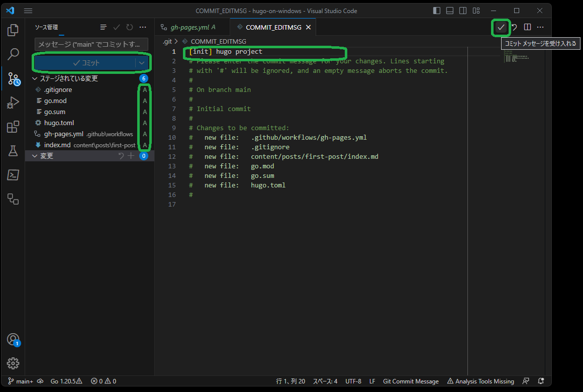Open problems errors and warnings counter

coord(104,381)
